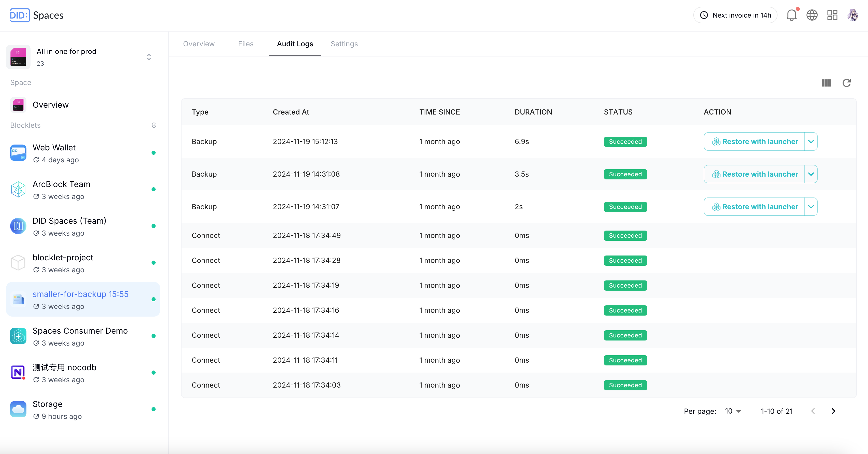Restore the 14:31:08 backup with launcher
Screen dimensions: 868x454
coord(754,174)
